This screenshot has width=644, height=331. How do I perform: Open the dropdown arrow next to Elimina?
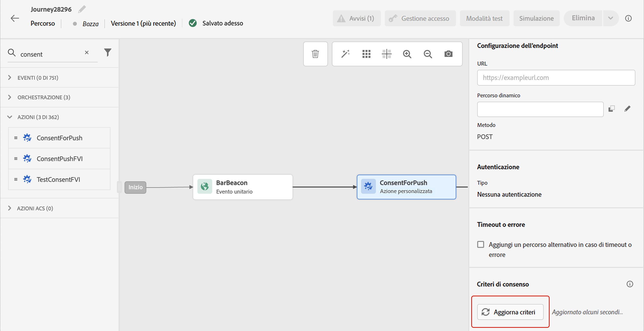(x=610, y=18)
